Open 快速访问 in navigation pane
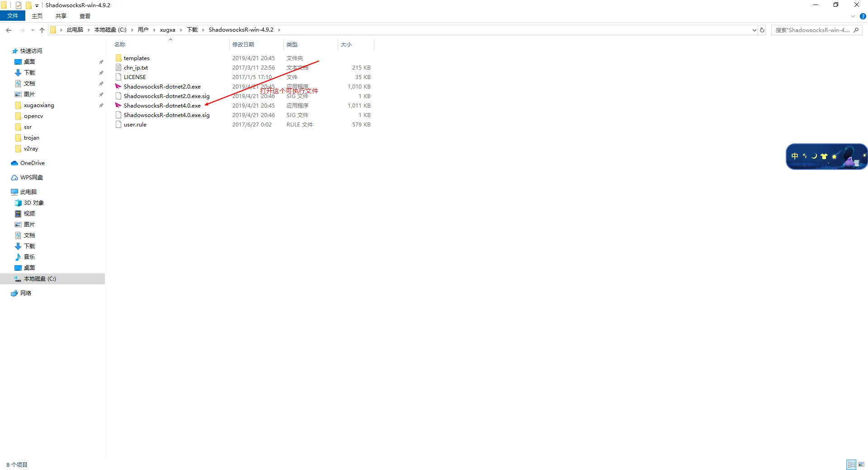This screenshot has height=470, width=868. point(31,51)
